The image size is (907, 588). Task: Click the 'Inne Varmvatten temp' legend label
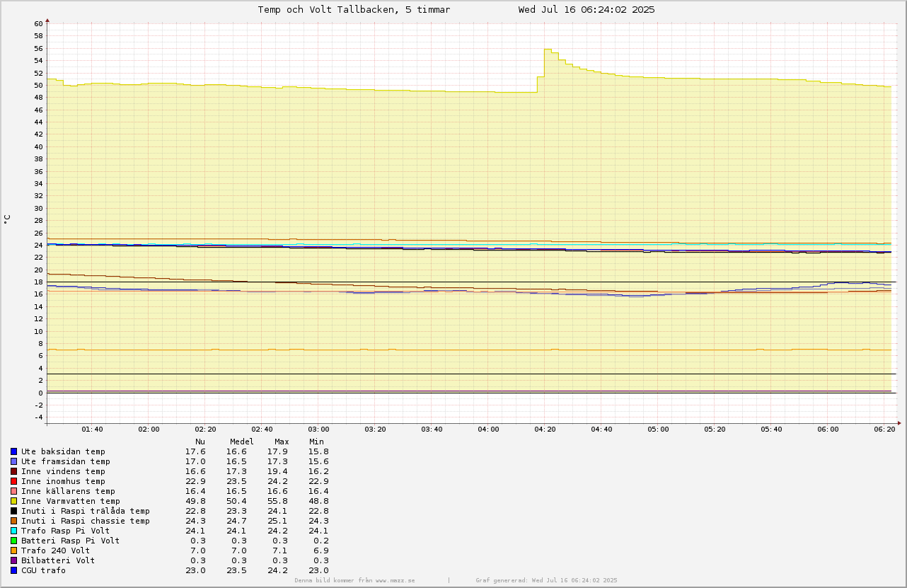tap(71, 501)
